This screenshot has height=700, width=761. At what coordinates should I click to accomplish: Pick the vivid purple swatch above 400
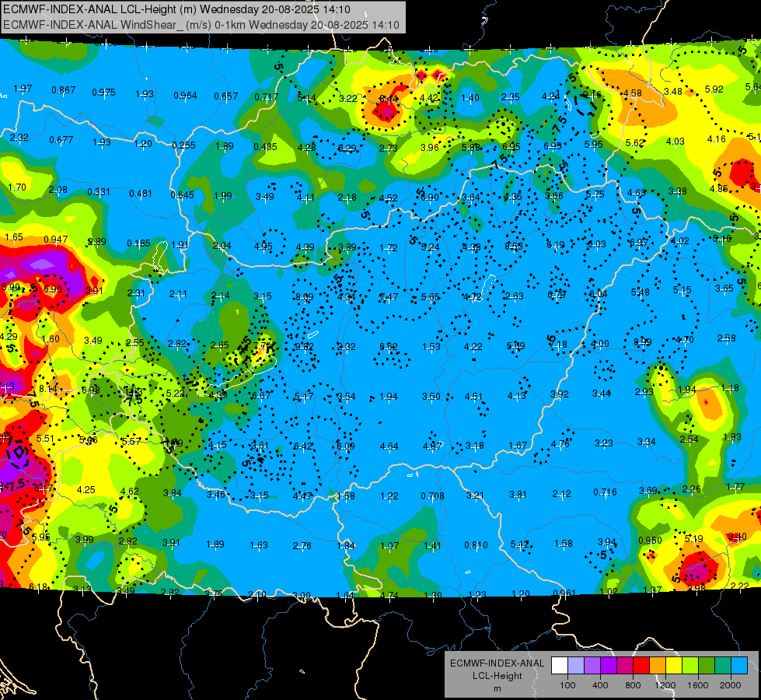click(x=609, y=666)
